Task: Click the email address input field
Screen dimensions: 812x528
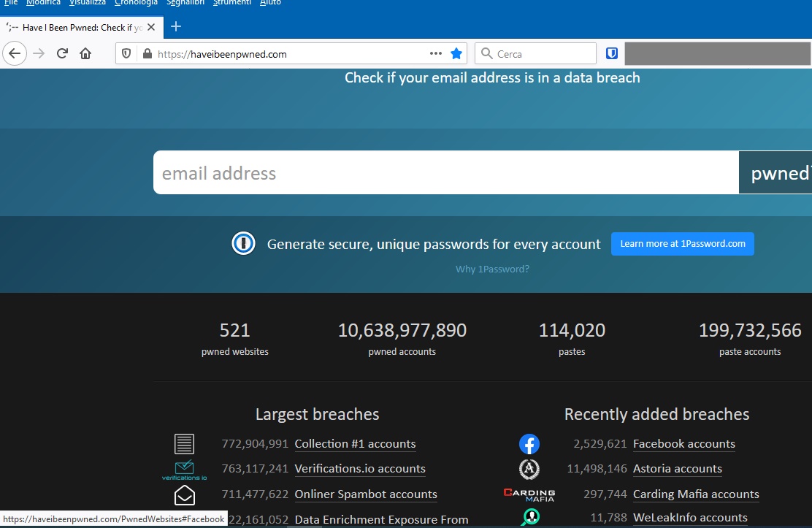Action: coord(446,172)
